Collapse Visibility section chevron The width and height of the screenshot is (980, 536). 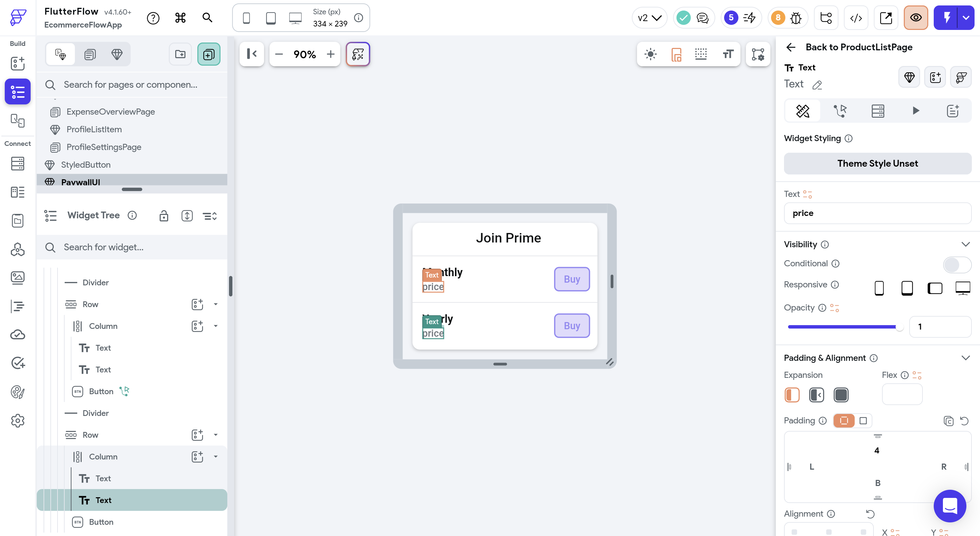[x=965, y=244]
